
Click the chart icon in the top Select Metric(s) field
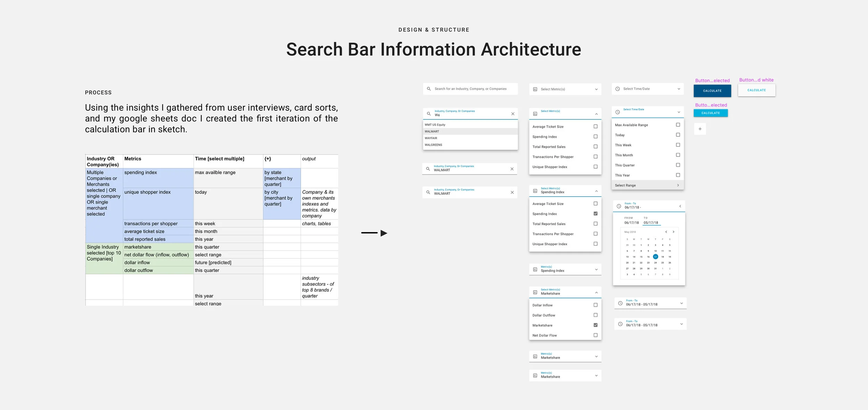(x=535, y=89)
